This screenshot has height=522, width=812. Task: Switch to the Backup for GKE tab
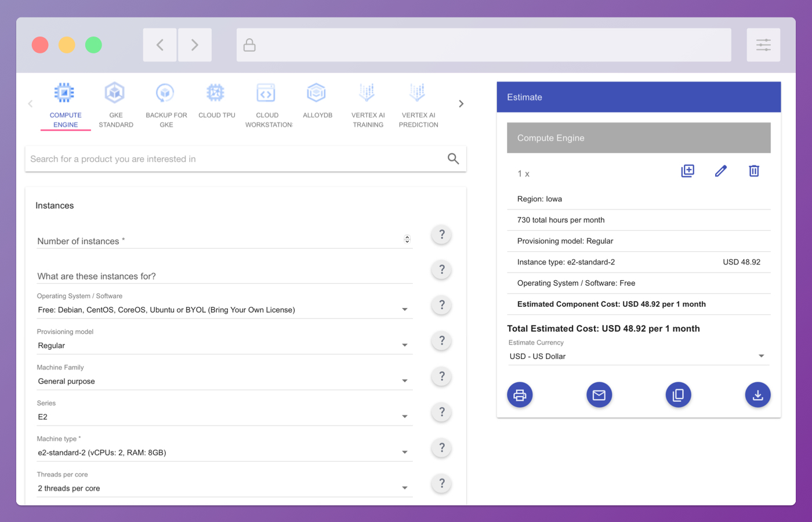tap(166, 106)
